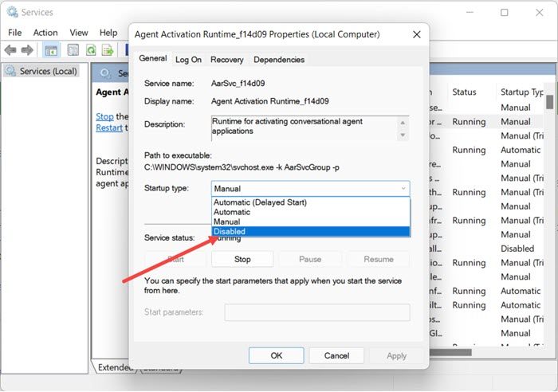
Task: Click the service name AarSvc_f14d09
Action: pyautogui.click(x=238, y=83)
